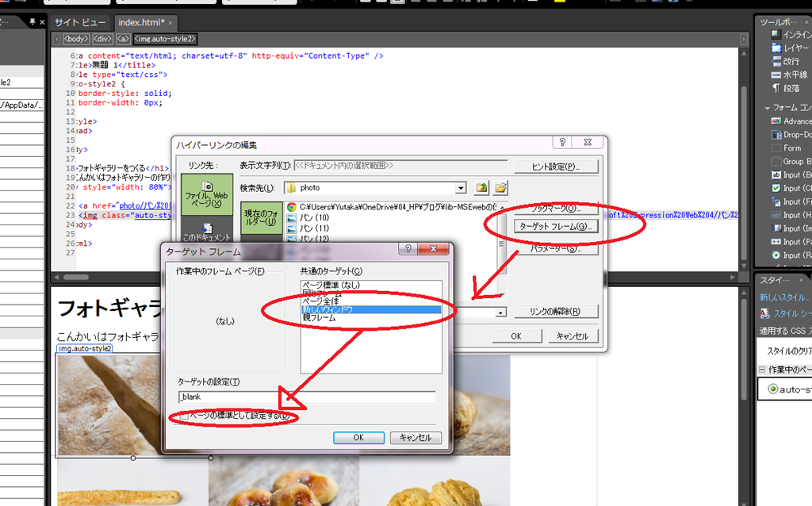Select the Input (Password) toolbox icon
812x506 pixels.
[x=776, y=242]
